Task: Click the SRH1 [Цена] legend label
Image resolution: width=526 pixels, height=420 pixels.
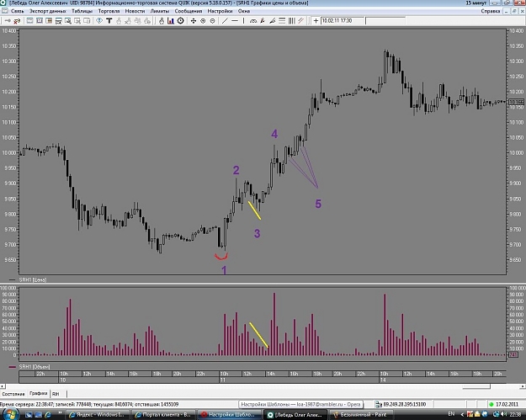Action: coord(33,279)
